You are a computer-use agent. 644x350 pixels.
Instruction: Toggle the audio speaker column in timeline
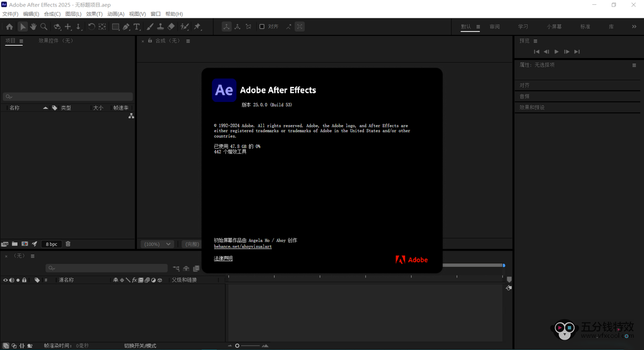(x=12, y=280)
